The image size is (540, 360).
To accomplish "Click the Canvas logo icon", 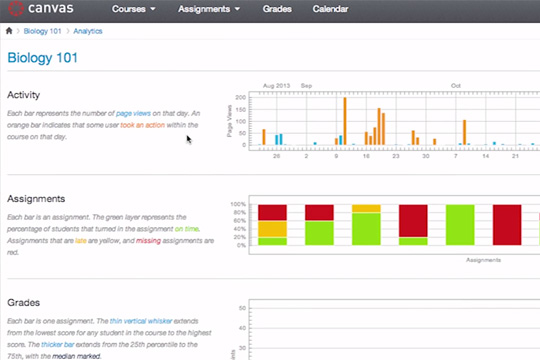I will [15, 8].
